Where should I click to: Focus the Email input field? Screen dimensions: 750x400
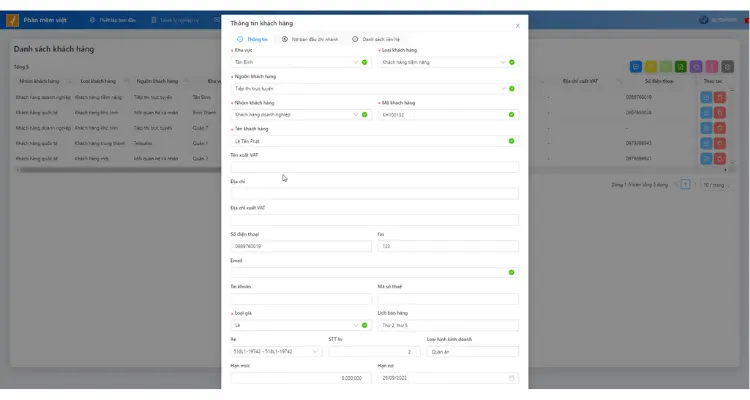[x=375, y=273]
